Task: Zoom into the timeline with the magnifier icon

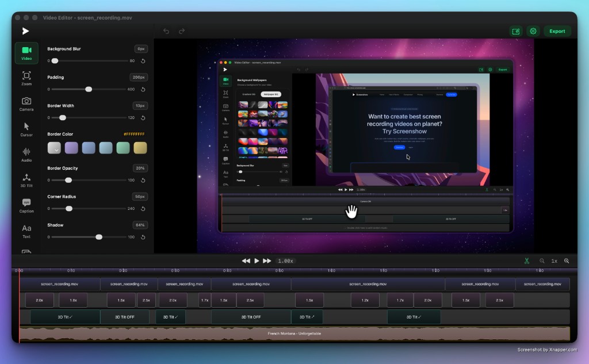Action: (x=566, y=260)
